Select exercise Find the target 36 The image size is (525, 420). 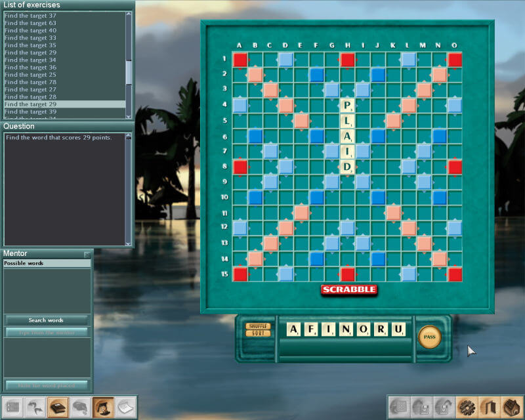coord(64,68)
